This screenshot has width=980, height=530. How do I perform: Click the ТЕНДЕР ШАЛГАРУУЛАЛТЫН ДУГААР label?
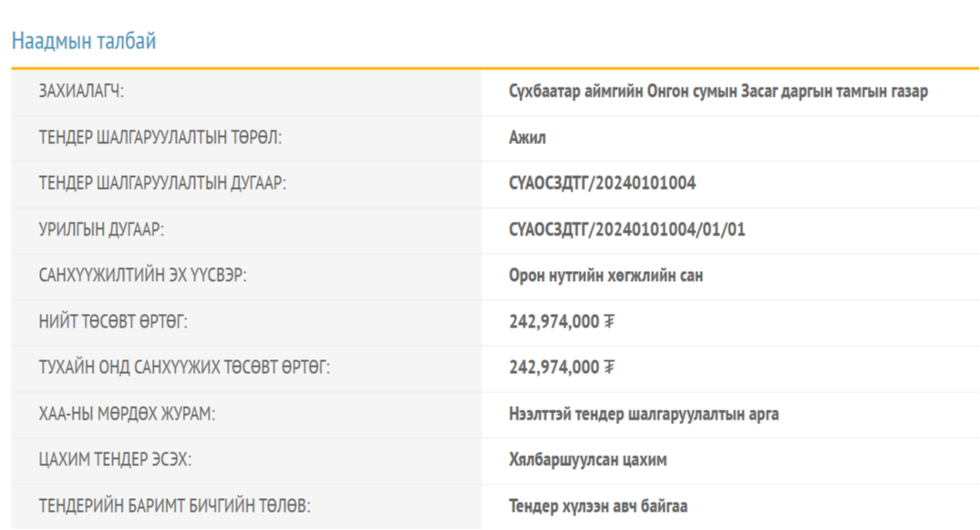162,183
